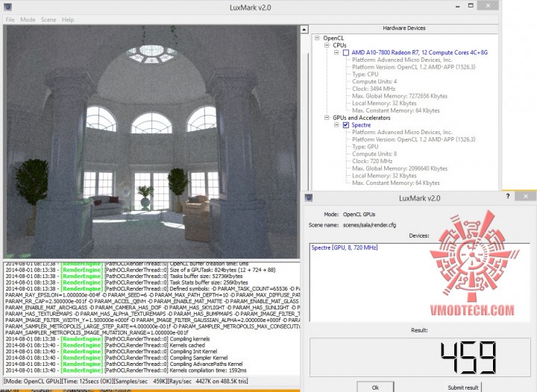
Task: Click the 'Kernels cached' log line
Action: click(x=105, y=346)
